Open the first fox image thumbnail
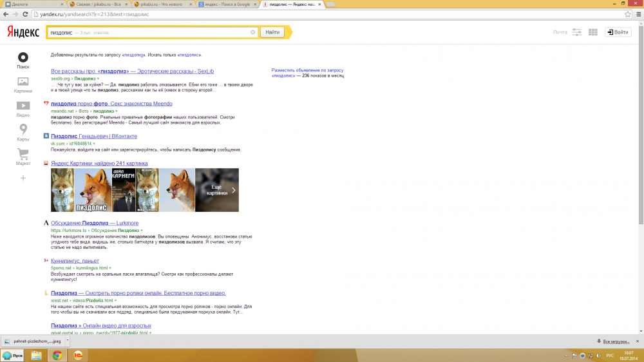The height and width of the screenshot is (362, 644). [x=62, y=190]
